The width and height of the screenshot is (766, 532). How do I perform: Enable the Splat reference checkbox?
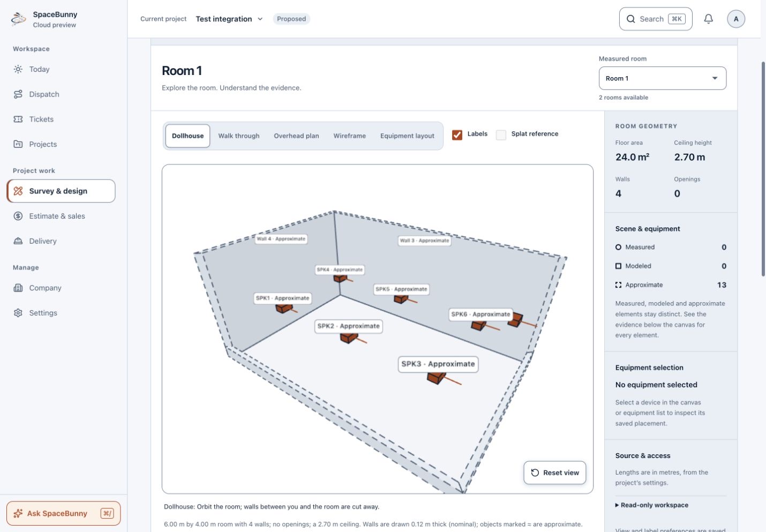[501, 135]
